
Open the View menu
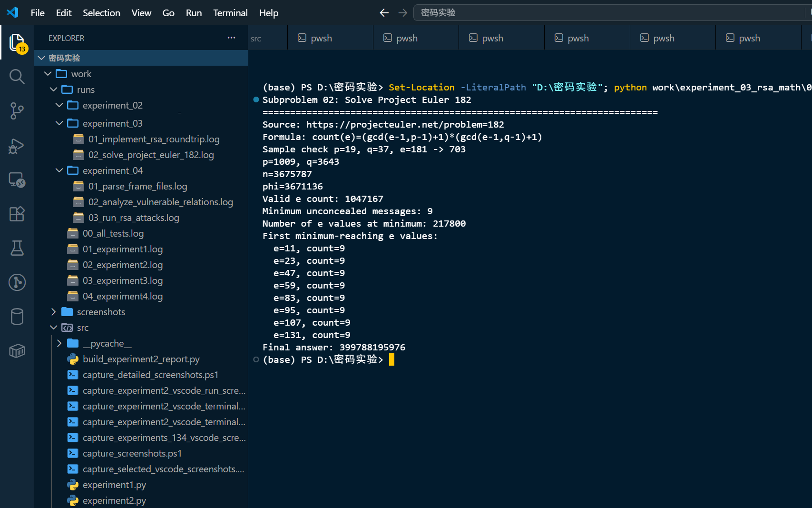point(141,13)
